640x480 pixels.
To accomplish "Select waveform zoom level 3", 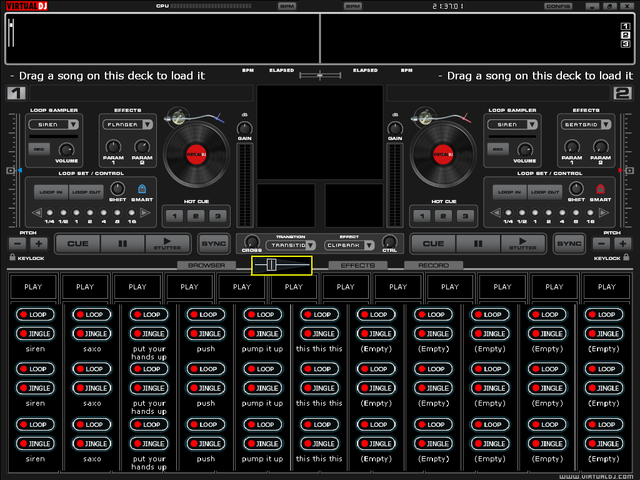I will [x=625, y=44].
